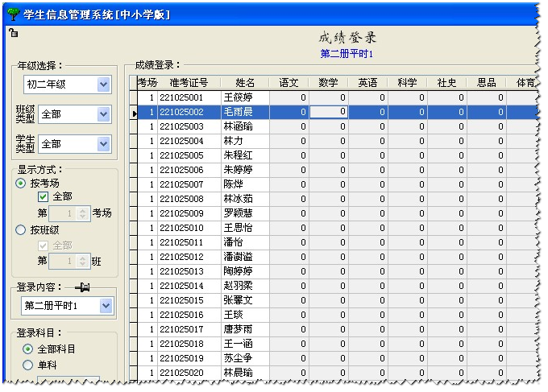
Task: Click exam ID 221025001
Action: 181,97
